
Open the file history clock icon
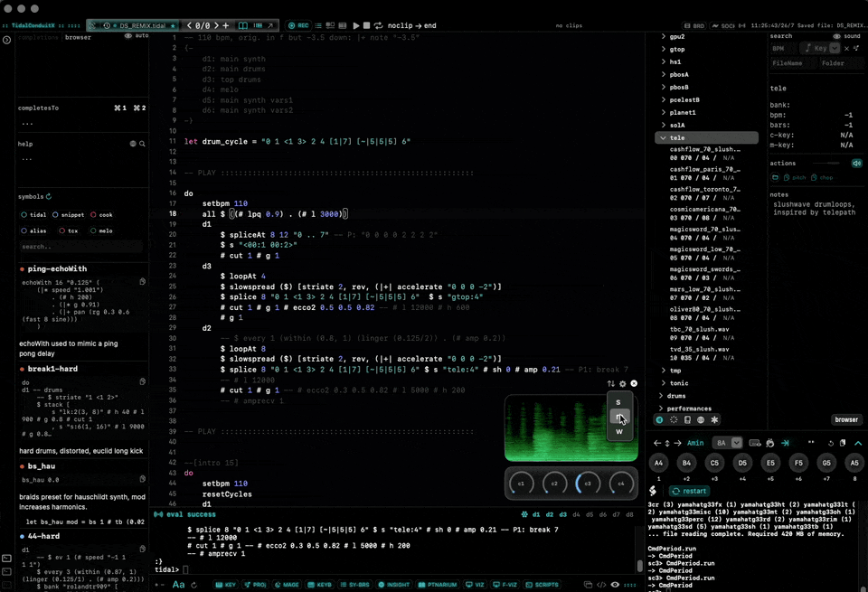click(107, 25)
